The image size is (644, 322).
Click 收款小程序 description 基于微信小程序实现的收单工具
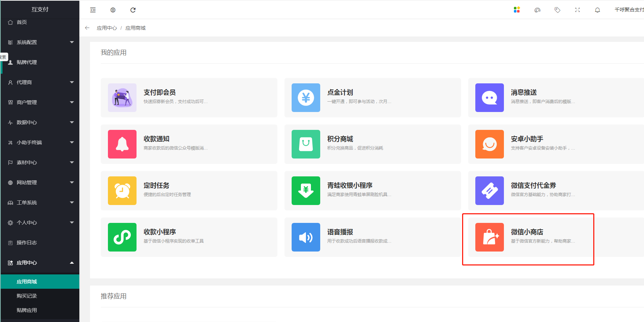pos(174,241)
